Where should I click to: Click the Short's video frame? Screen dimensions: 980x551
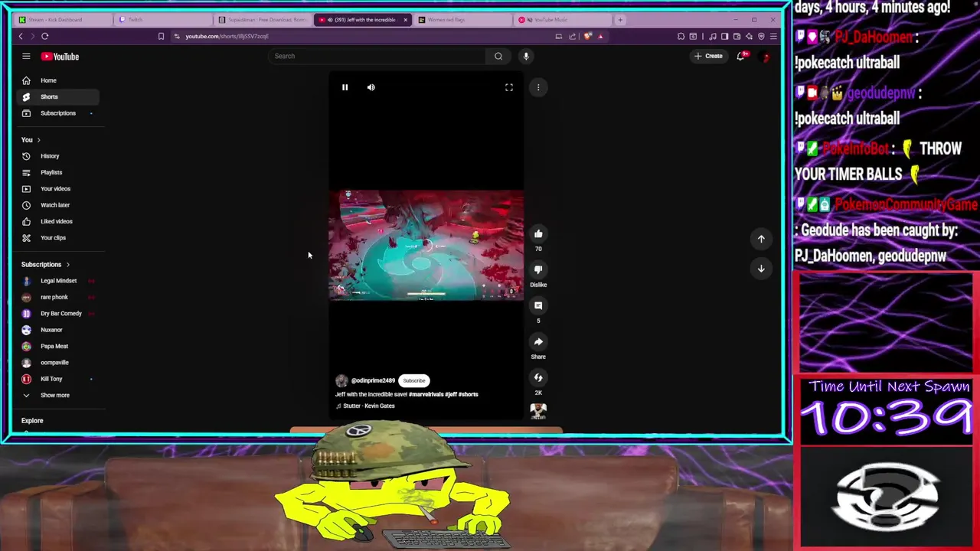[426, 245]
